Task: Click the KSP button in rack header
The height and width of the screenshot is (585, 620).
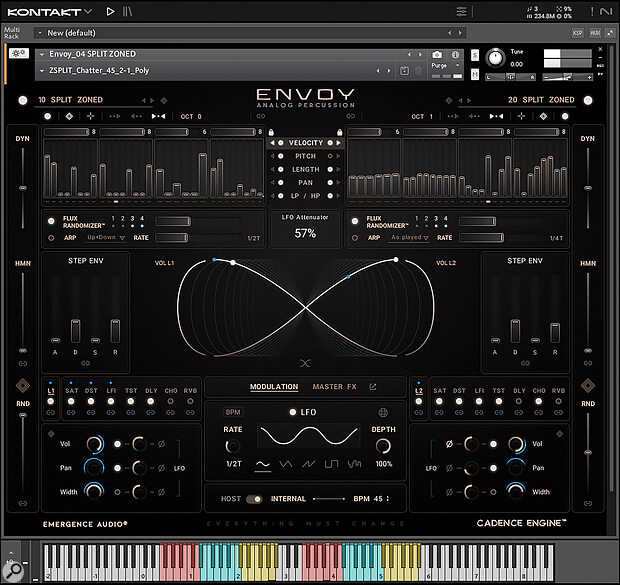Action: pos(578,33)
